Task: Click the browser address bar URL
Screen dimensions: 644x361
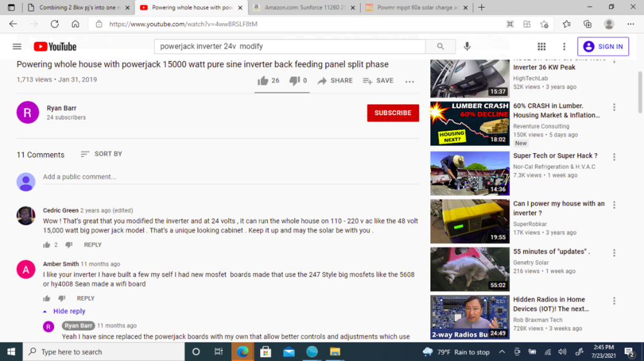Action: point(183,24)
